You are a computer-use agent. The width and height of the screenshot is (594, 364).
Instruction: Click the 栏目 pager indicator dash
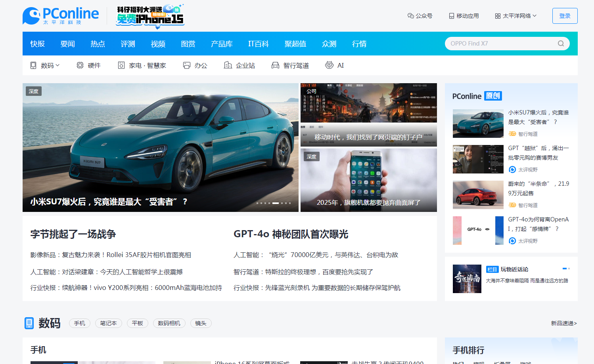pos(565,269)
